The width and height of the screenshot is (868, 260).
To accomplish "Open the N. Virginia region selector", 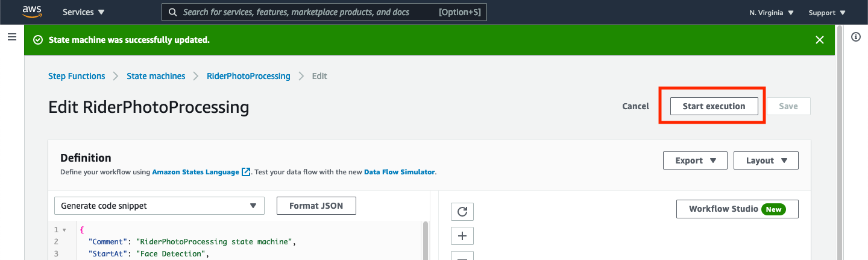I will tap(772, 12).
